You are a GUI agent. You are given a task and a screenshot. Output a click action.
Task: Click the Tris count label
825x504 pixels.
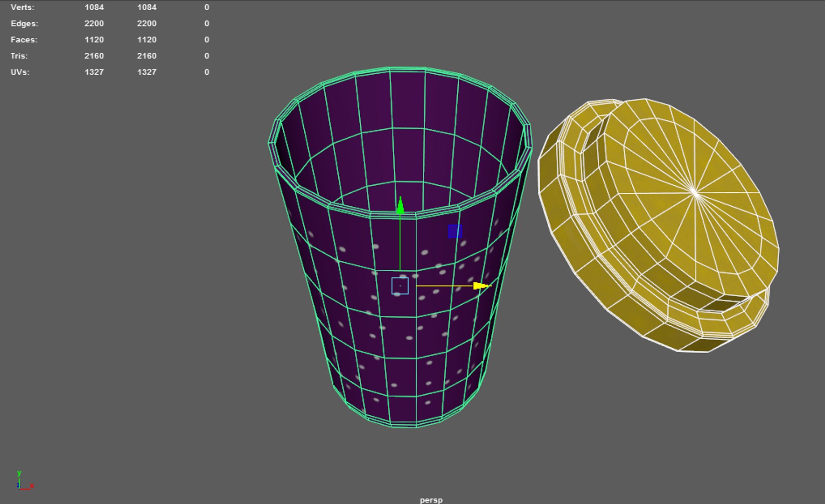[19, 56]
